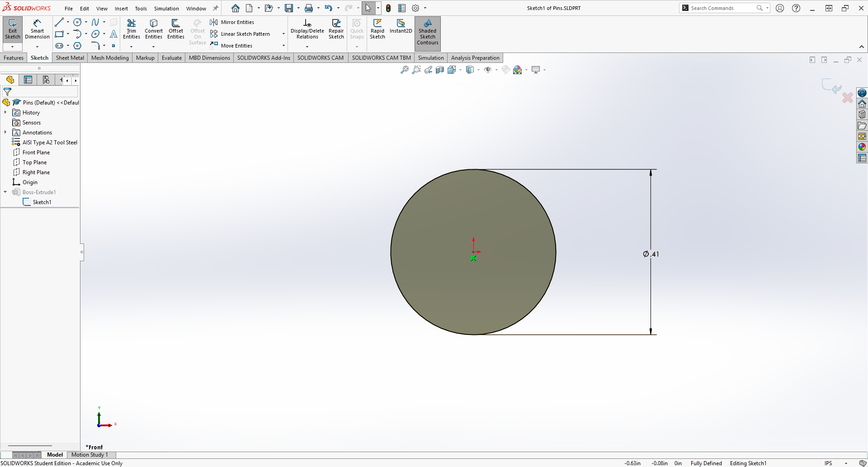Open the Display/Delete Relations dropdown arrow
Viewport: 868px width, 467px height.
[307, 47]
